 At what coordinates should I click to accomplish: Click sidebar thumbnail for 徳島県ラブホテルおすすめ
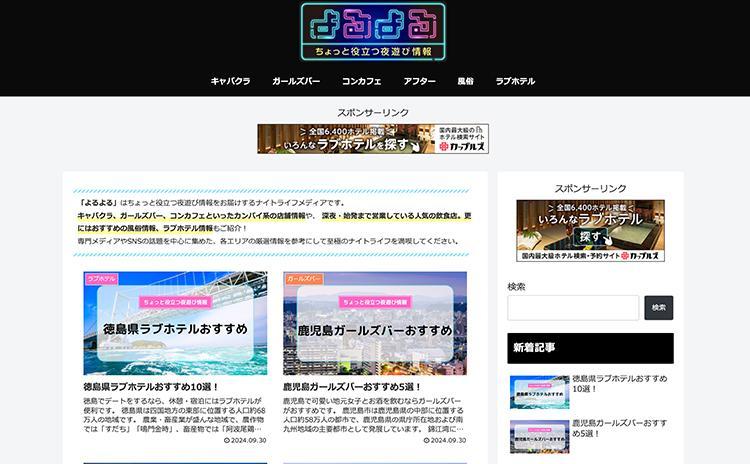point(539,392)
